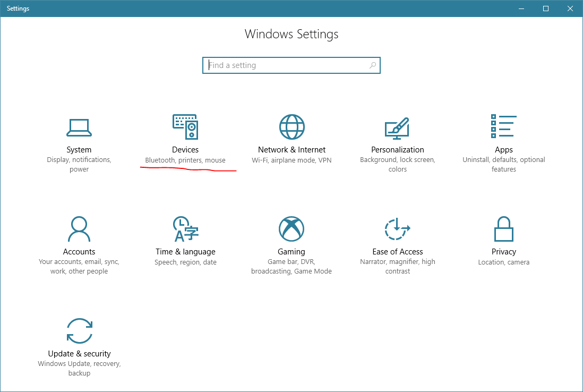This screenshot has width=583, height=392.
Task: Focus the Find a setting field
Action: pos(291,65)
